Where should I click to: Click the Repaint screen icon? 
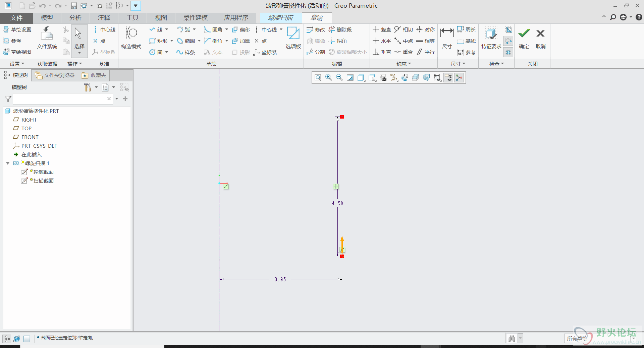[x=350, y=78]
